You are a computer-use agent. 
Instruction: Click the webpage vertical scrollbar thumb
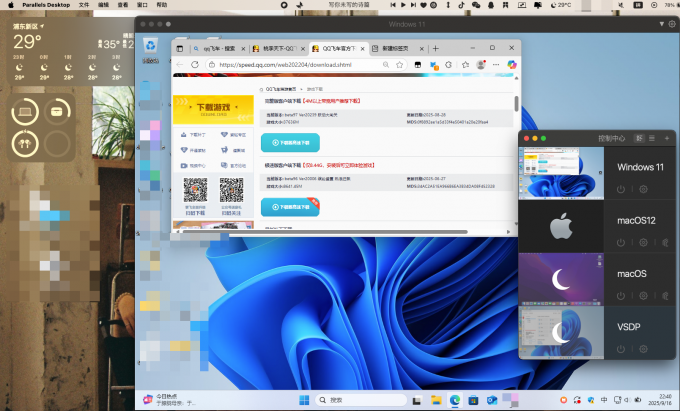coord(516,104)
